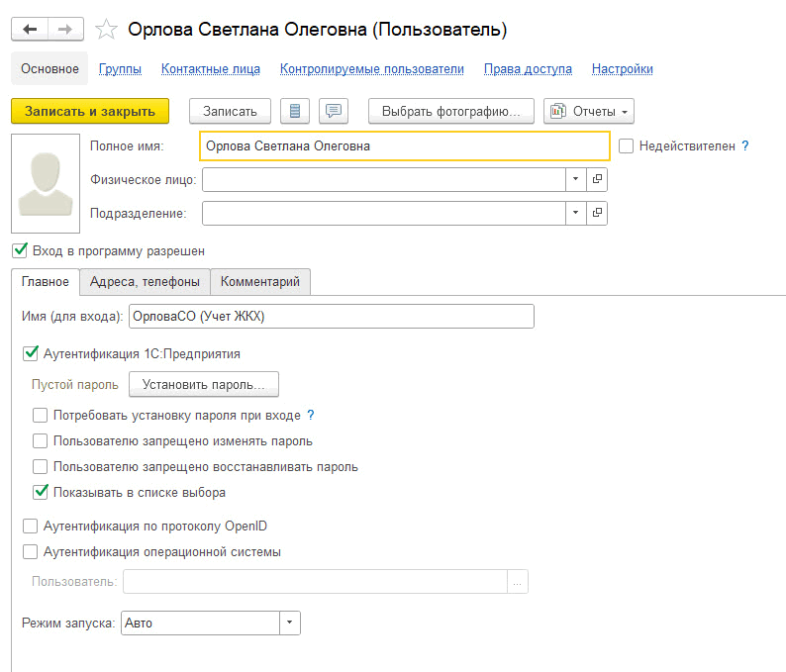
Task: Toggle the Недействителен checkbox
Action: click(x=626, y=145)
